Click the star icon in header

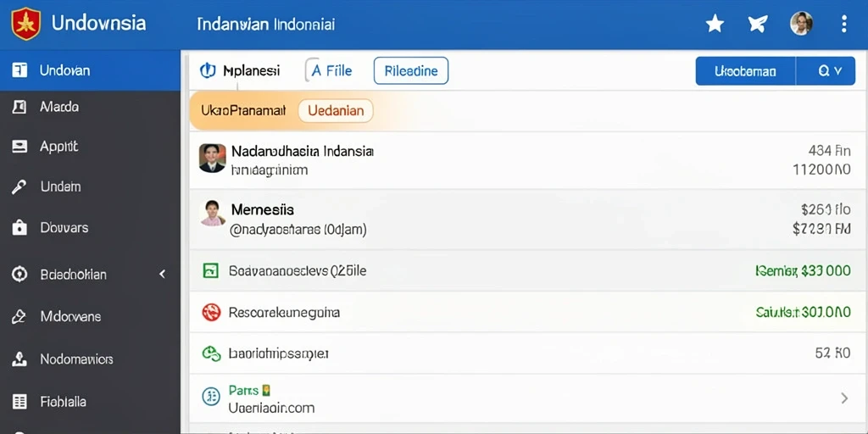[x=715, y=24]
